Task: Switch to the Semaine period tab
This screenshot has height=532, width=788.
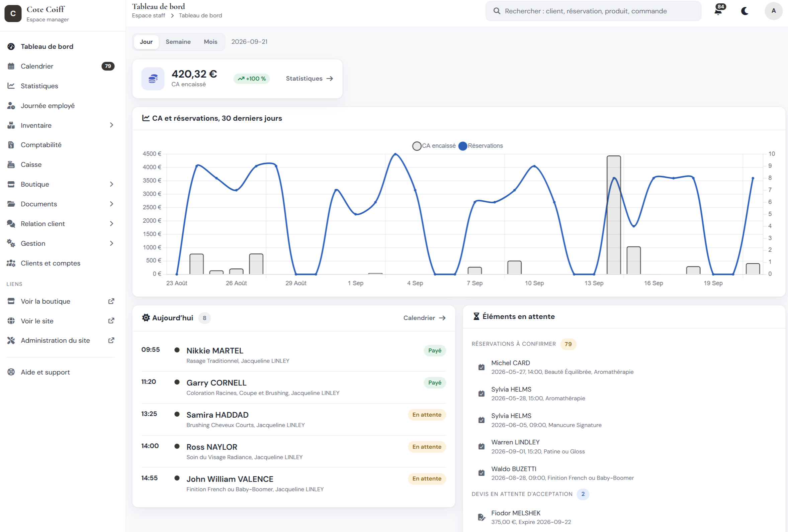Action: [178, 42]
